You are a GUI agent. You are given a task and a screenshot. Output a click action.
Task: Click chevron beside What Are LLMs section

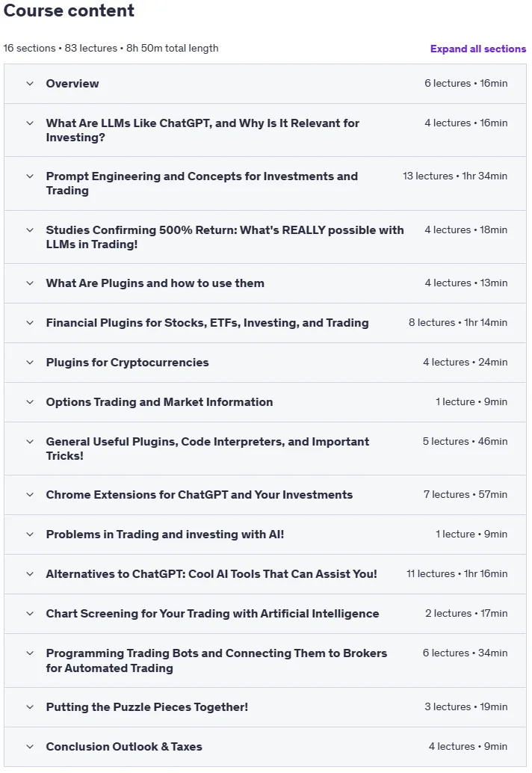(30, 123)
